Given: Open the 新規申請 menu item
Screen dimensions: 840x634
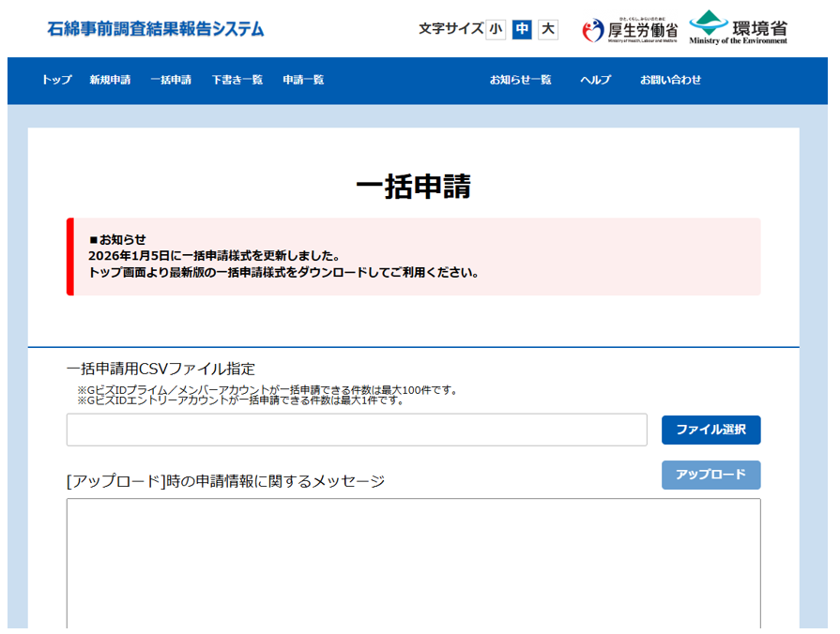Looking at the screenshot, I should point(110,80).
